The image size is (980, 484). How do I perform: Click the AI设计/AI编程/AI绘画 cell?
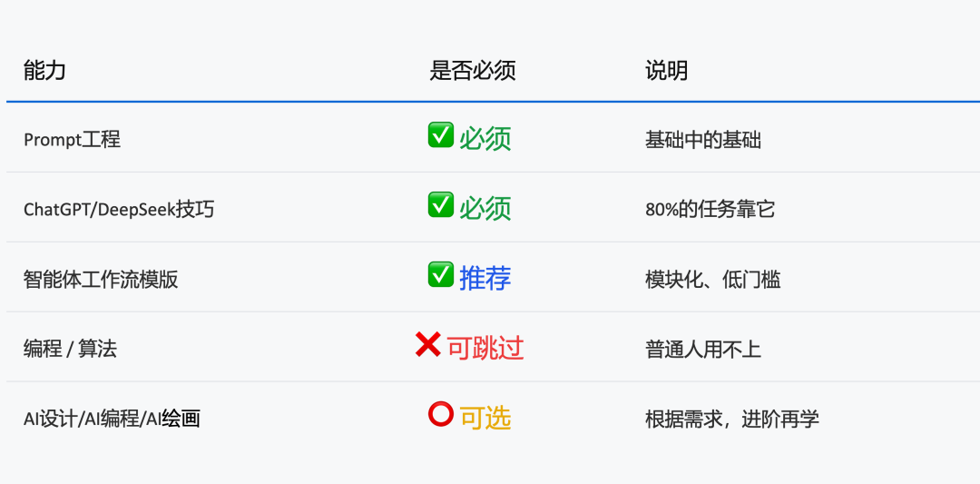pyautogui.click(x=112, y=419)
